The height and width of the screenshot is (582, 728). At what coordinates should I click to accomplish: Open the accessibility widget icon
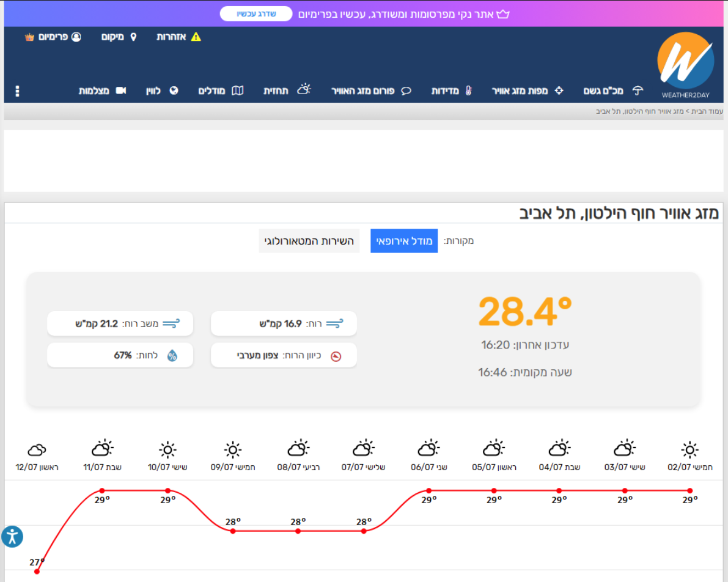(x=12, y=537)
